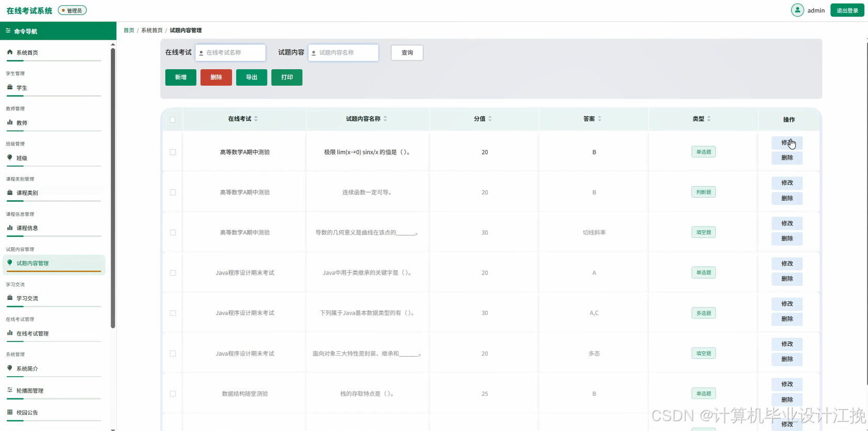The width and height of the screenshot is (868, 431).
Task: Click the briefcase icon beside 学生
Action: (10, 87)
